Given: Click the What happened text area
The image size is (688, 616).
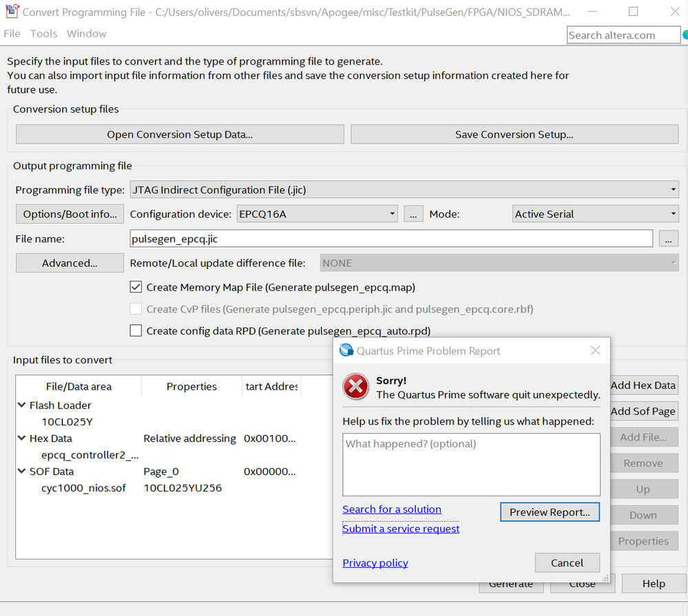Looking at the screenshot, I should click(471, 465).
